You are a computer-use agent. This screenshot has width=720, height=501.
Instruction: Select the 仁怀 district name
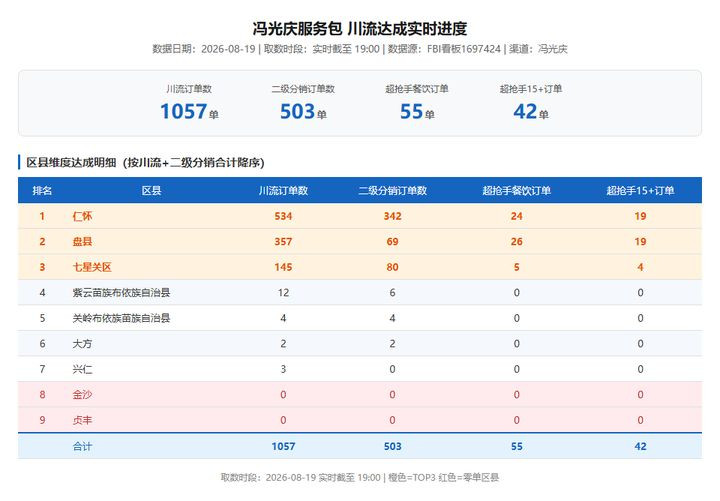pos(82,216)
